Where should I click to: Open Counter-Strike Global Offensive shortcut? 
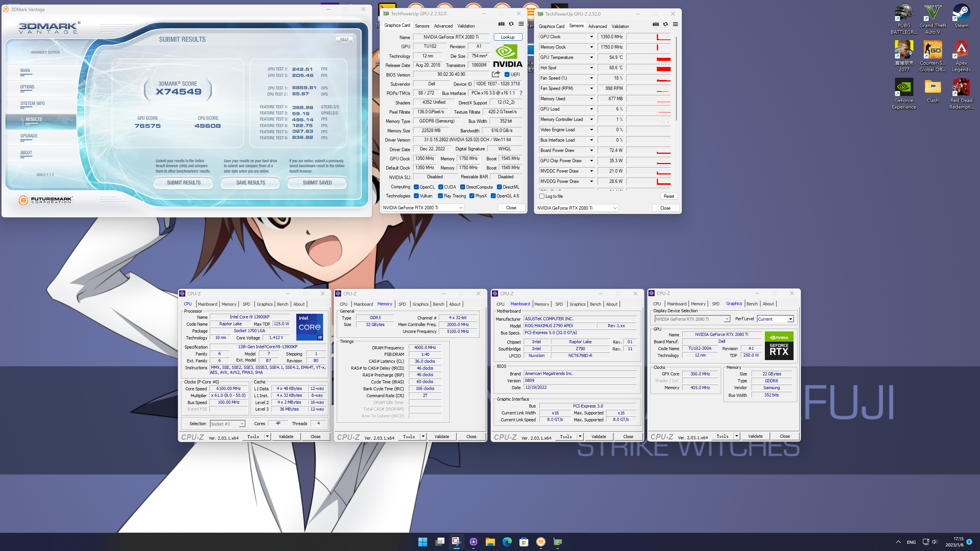(933, 57)
